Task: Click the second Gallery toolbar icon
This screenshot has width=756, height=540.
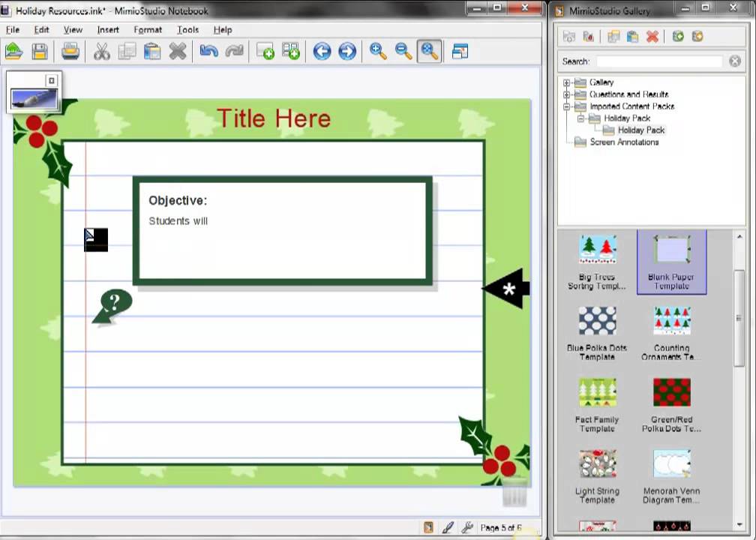Action: pyautogui.click(x=588, y=37)
